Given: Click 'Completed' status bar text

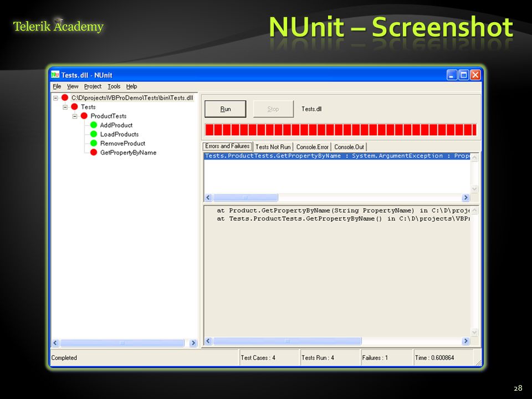Looking at the screenshot, I should coord(64,357).
